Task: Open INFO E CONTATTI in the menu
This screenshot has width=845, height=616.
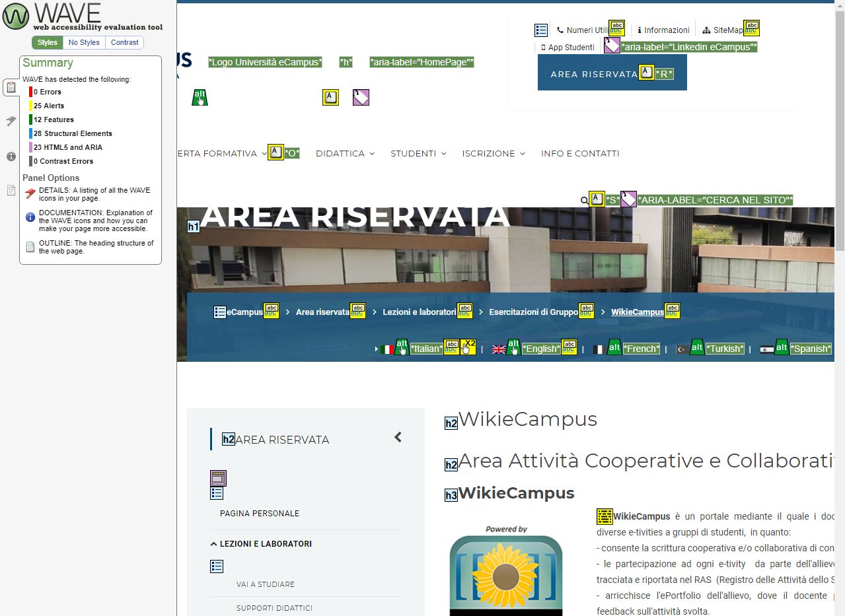Action: pyautogui.click(x=580, y=153)
